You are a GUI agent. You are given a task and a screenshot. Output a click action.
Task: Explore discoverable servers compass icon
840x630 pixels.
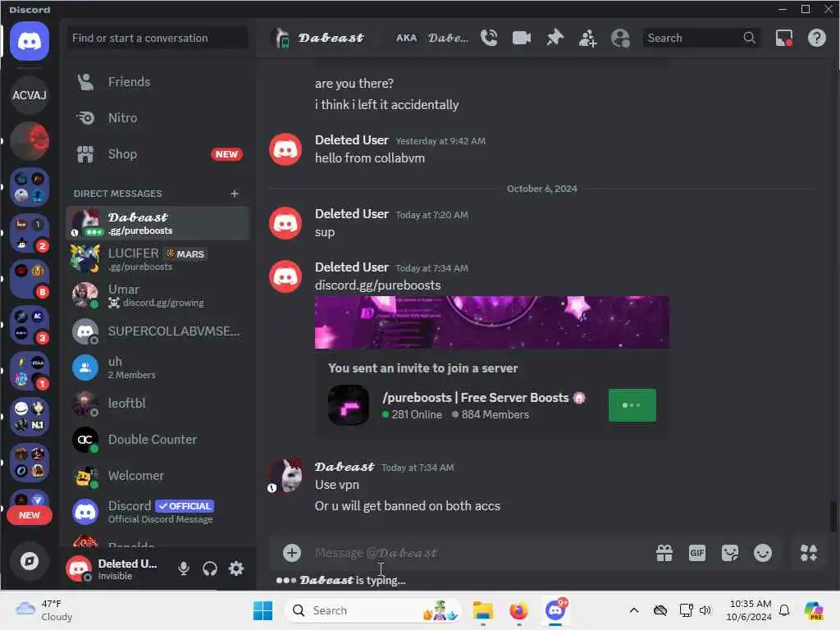30,561
